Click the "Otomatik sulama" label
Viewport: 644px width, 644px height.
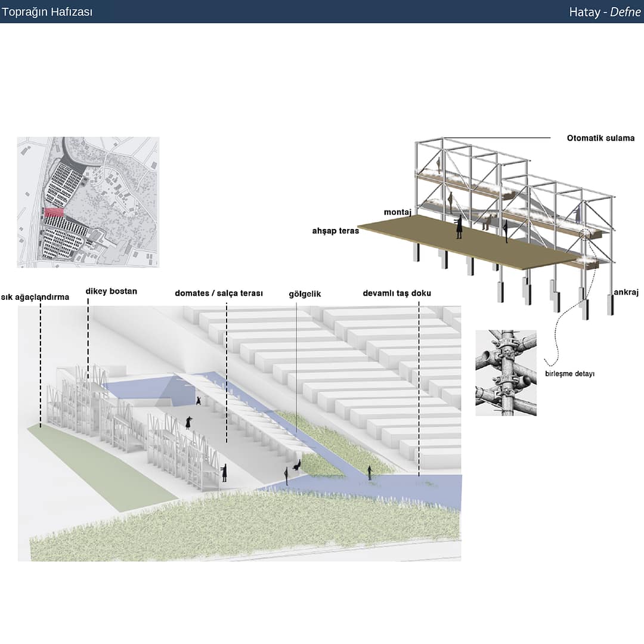(600, 138)
